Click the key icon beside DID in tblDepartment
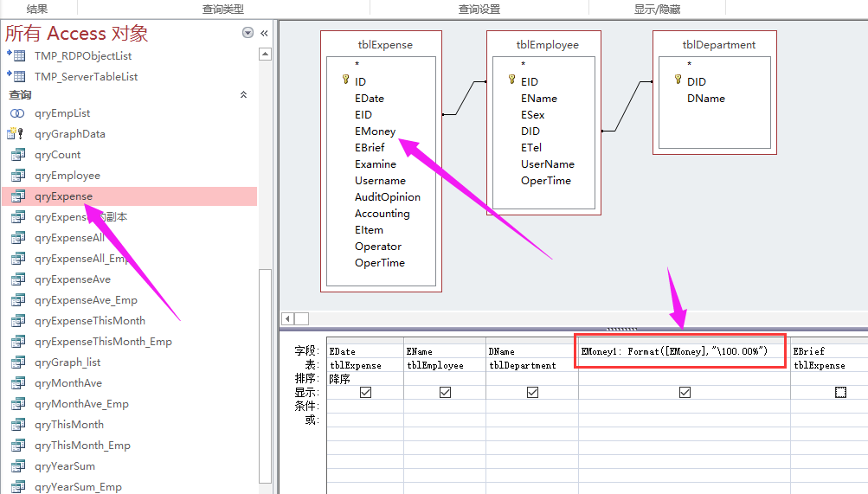This screenshot has width=868, height=494. coord(678,80)
